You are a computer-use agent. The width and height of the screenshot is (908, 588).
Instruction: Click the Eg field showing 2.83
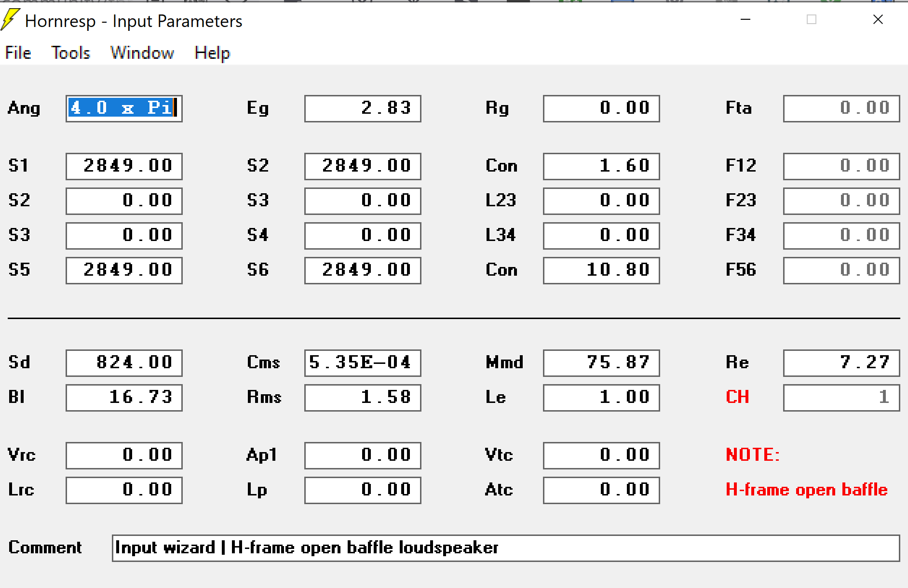pyautogui.click(x=363, y=108)
